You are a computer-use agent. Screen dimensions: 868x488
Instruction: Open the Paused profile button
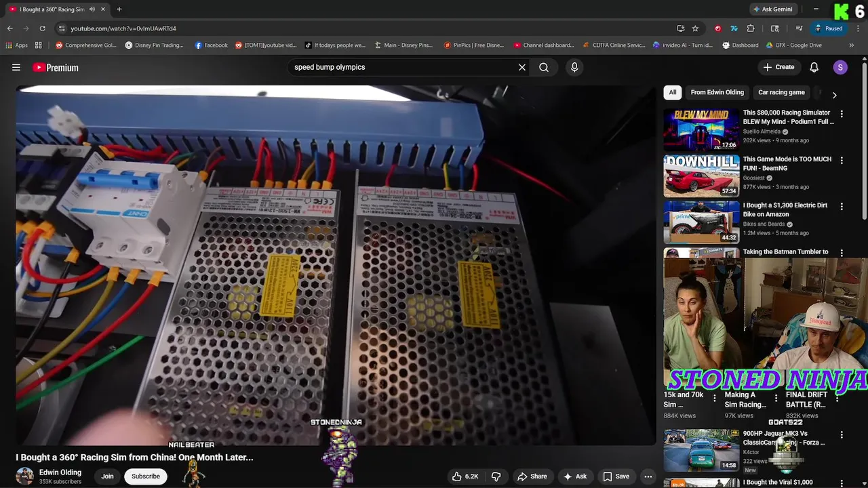[x=829, y=28]
